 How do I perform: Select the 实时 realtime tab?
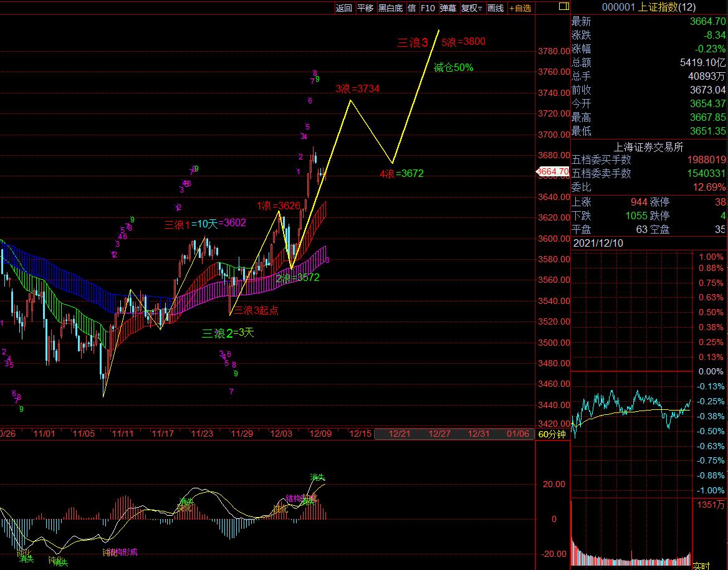click(701, 566)
